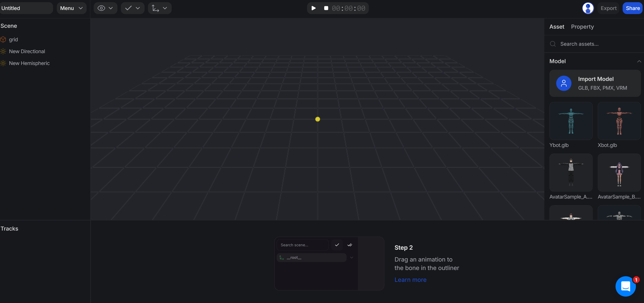The image size is (644, 303).
Task: Open the Menu dropdown at top left
Action: coord(71,8)
